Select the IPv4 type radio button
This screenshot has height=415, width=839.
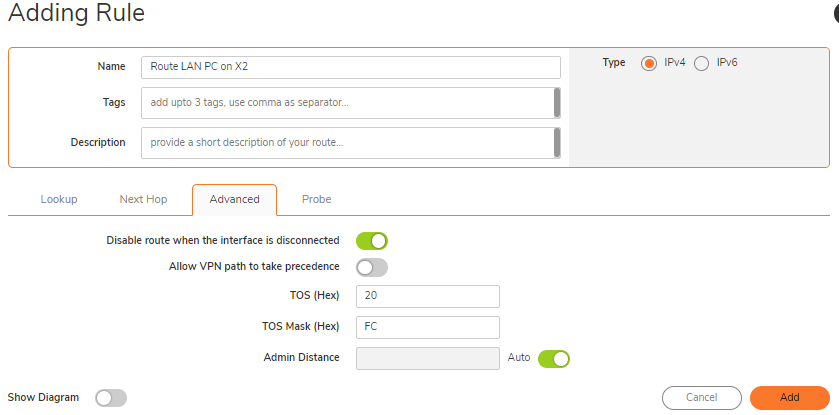pyautogui.click(x=649, y=63)
